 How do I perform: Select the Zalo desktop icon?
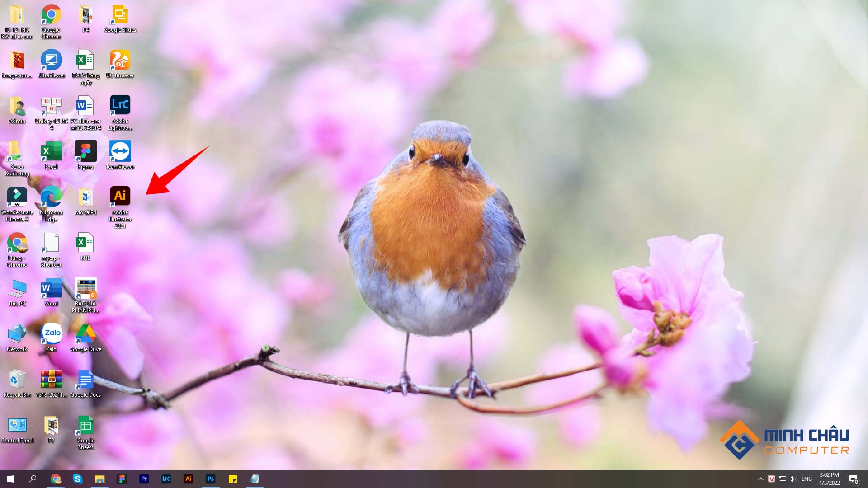click(x=51, y=338)
